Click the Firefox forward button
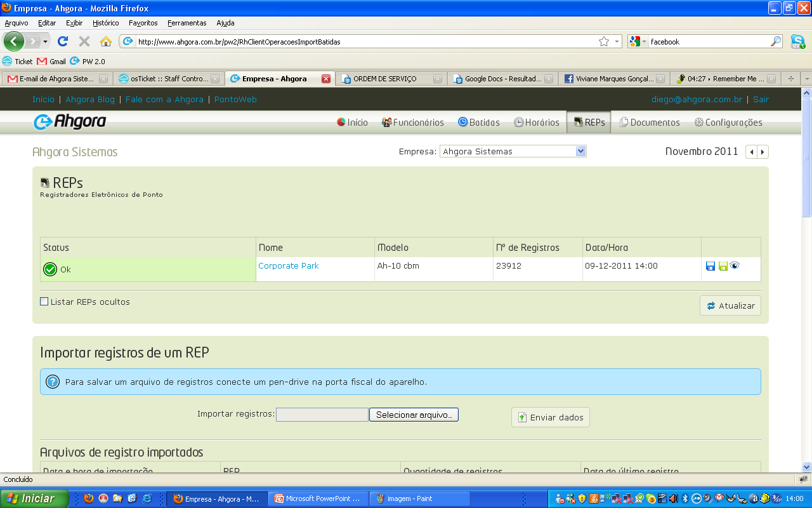Screen dimensions: 812x508 point(32,41)
